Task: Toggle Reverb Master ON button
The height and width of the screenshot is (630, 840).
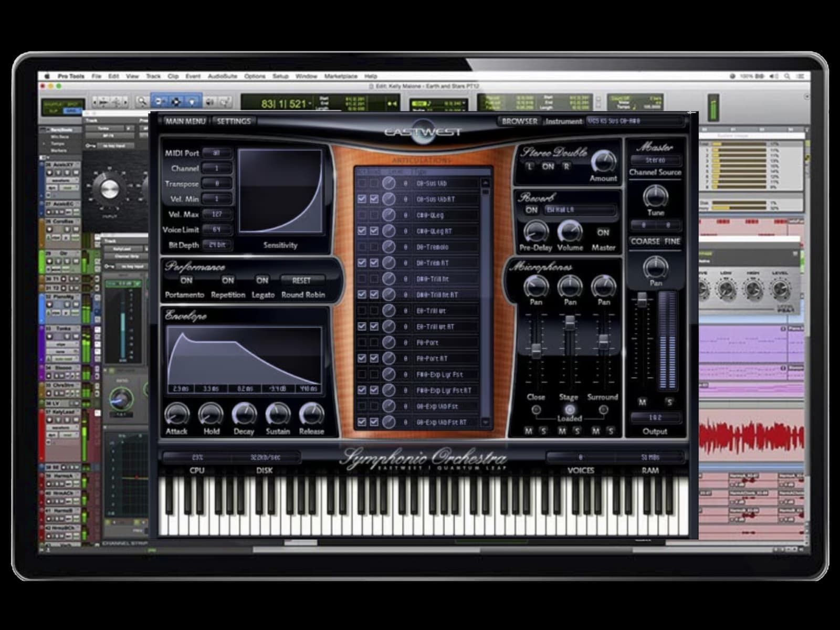Action: click(603, 232)
